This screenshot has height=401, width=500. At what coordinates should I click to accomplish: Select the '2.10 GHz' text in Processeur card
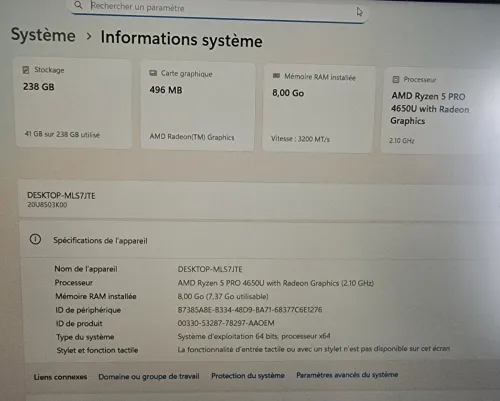(x=402, y=141)
